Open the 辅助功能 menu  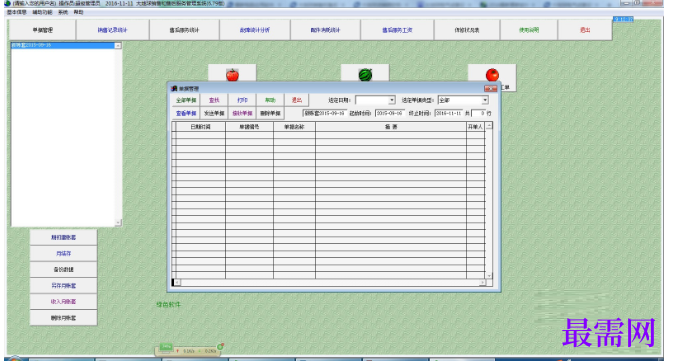pyautogui.click(x=42, y=12)
